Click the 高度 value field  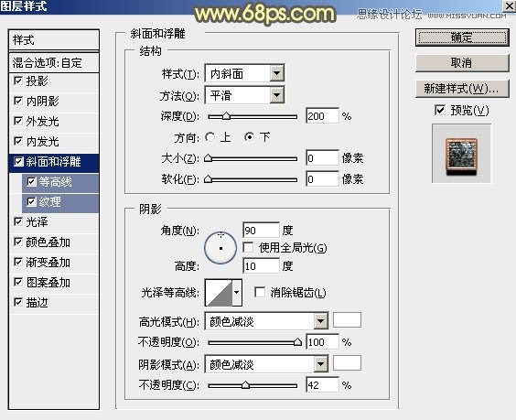point(262,265)
